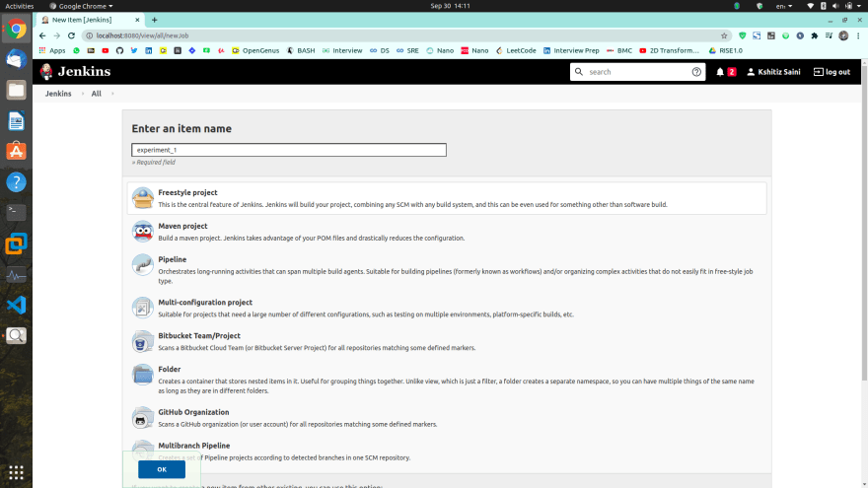This screenshot has width=868, height=488.
Task: Open the clock 'Sep 30 14:11' menu
Action: click(450, 6)
